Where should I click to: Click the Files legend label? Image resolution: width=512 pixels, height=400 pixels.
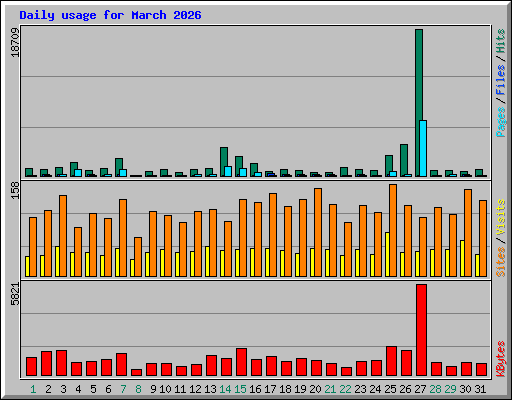(x=500, y=80)
